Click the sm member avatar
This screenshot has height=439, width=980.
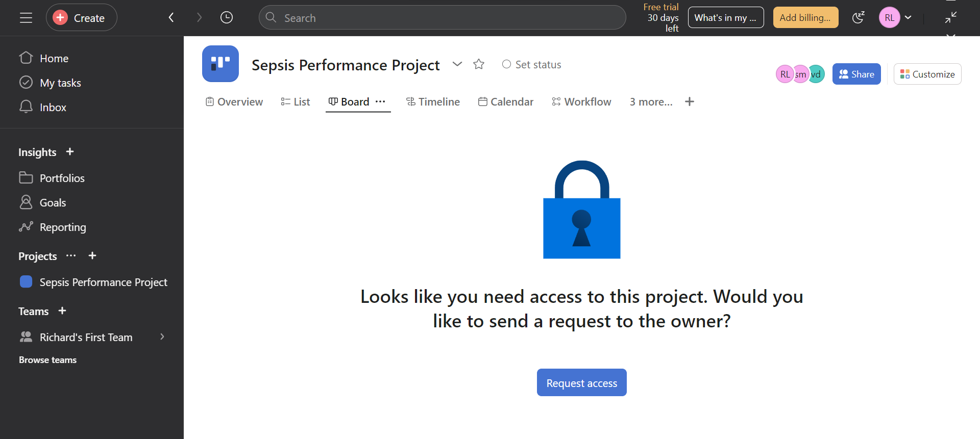pyautogui.click(x=801, y=74)
